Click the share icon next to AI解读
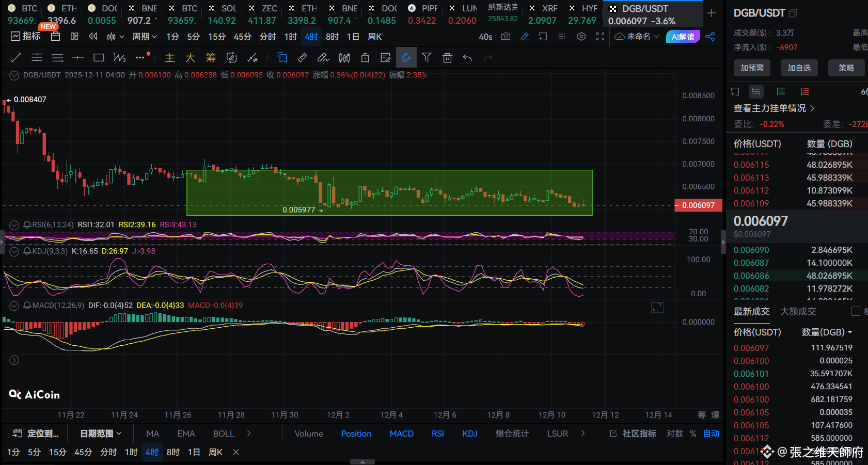The height and width of the screenshot is (465, 868). coord(710,37)
